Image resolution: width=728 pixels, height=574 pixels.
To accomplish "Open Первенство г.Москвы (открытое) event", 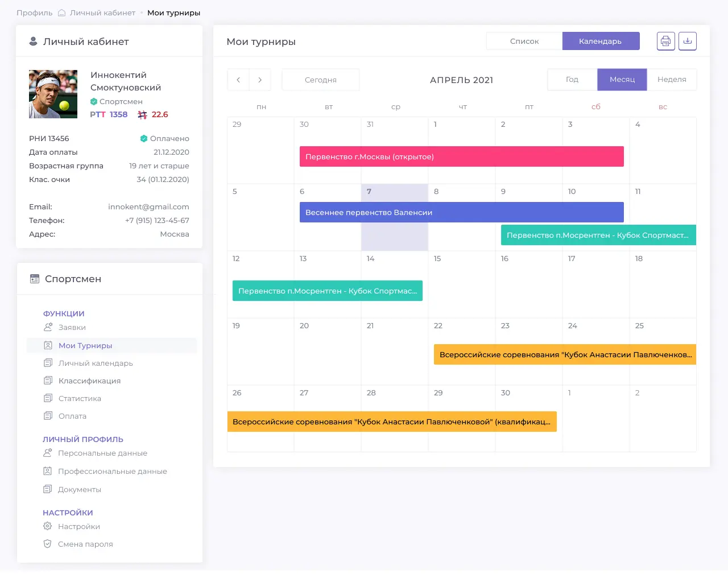I will (x=462, y=156).
